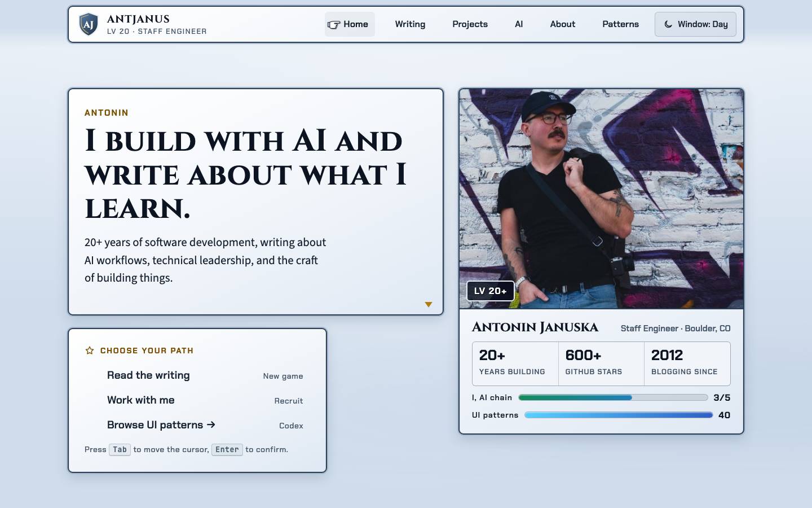Open the Patterns nav link
The image size is (812, 508).
[x=620, y=24]
